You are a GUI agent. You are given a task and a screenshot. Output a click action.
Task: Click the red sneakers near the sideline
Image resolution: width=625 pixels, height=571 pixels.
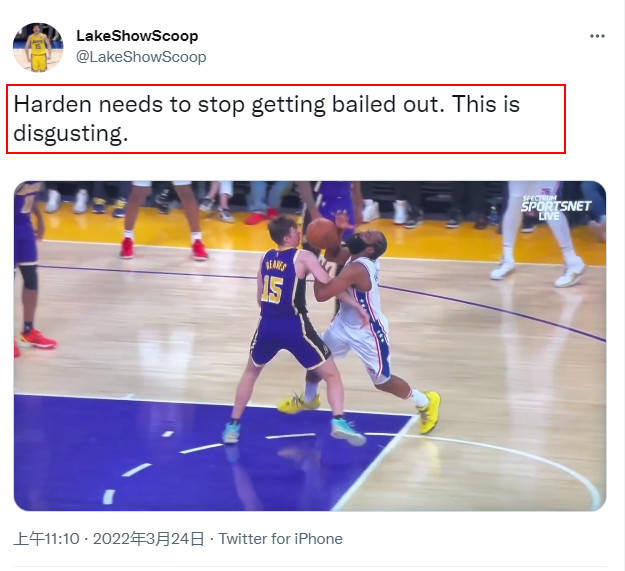[163, 249]
